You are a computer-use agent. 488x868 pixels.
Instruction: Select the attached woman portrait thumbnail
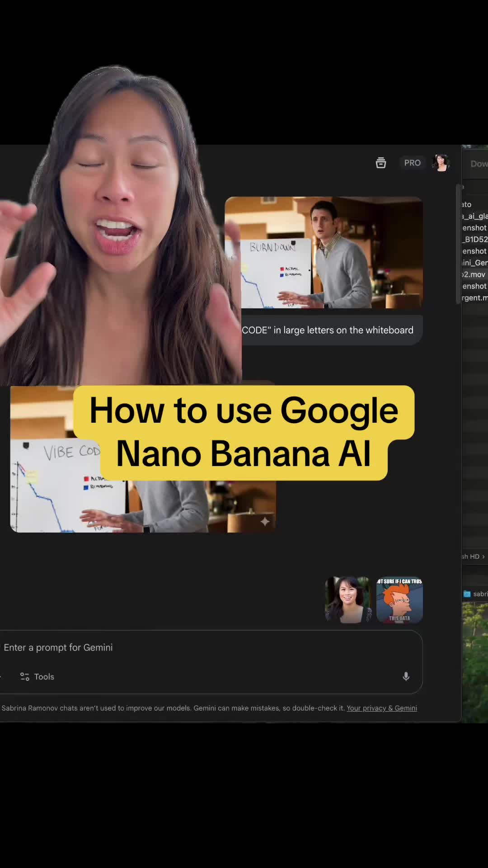[348, 600]
